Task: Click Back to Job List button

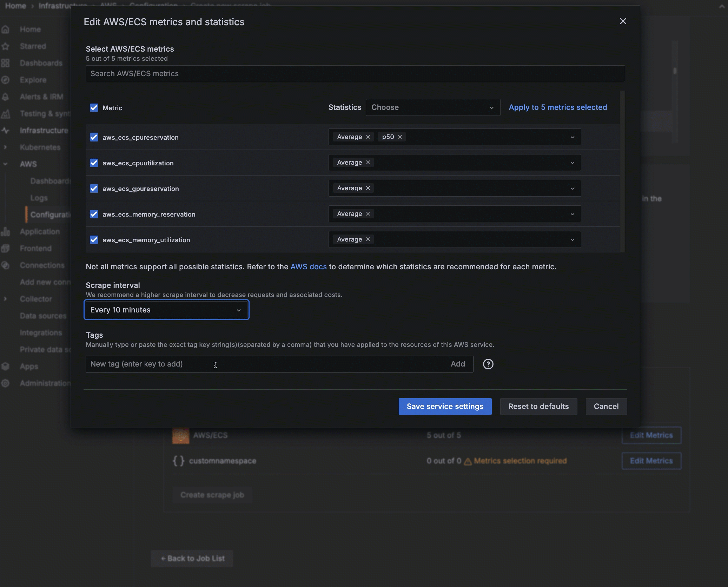Action: click(x=192, y=559)
